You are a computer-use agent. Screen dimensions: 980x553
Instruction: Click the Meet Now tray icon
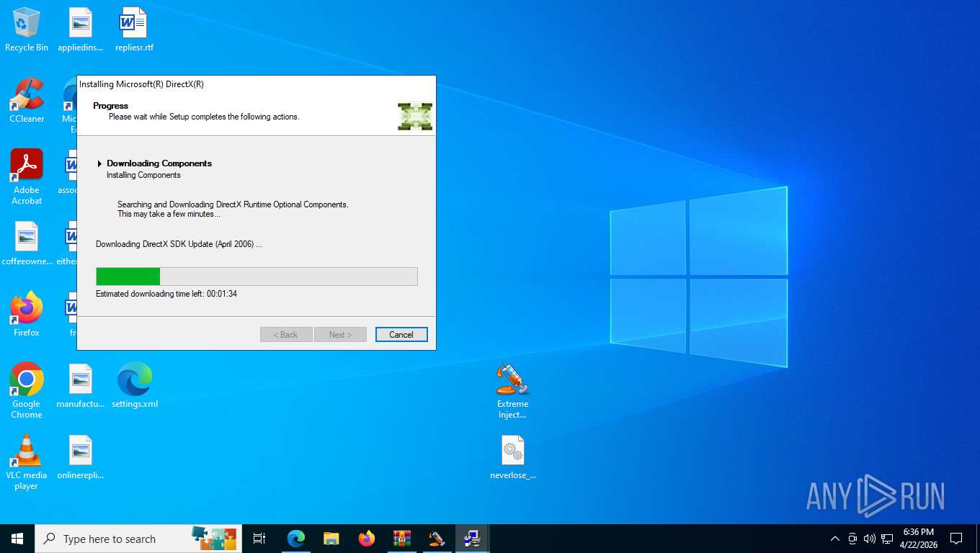(852, 539)
